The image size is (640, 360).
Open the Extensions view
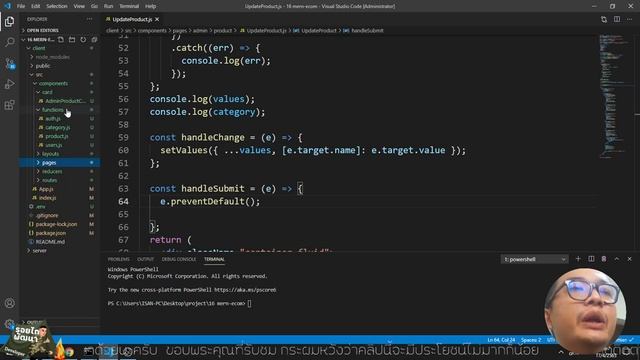coord(9,105)
